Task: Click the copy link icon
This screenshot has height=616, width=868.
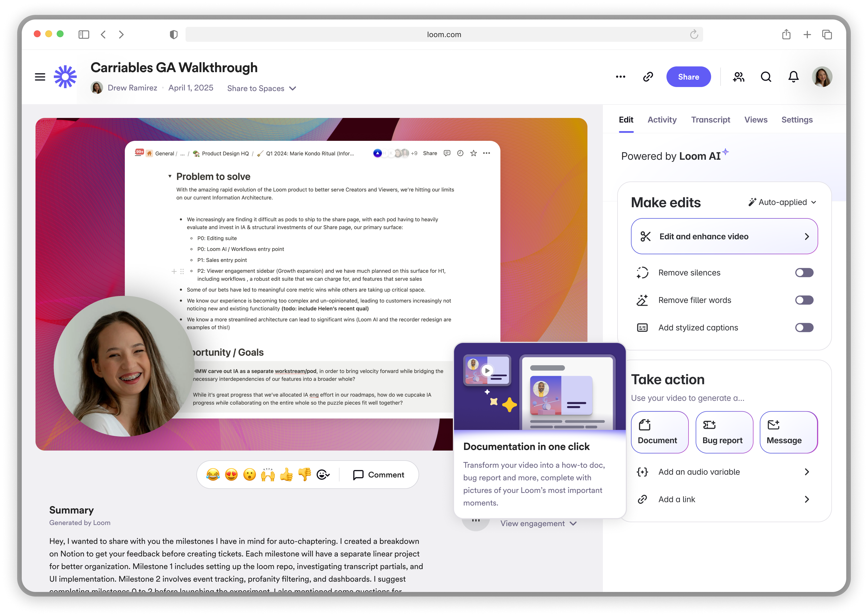Action: coord(648,77)
